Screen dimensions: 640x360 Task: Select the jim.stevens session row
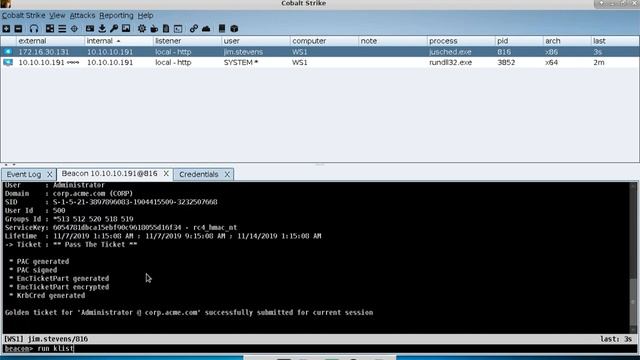click(320, 52)
